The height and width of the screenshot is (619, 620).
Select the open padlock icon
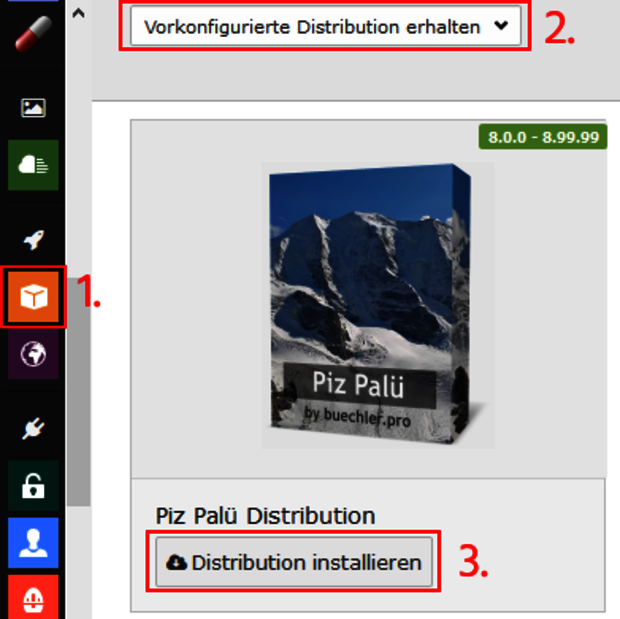click(x=33, y=486)
